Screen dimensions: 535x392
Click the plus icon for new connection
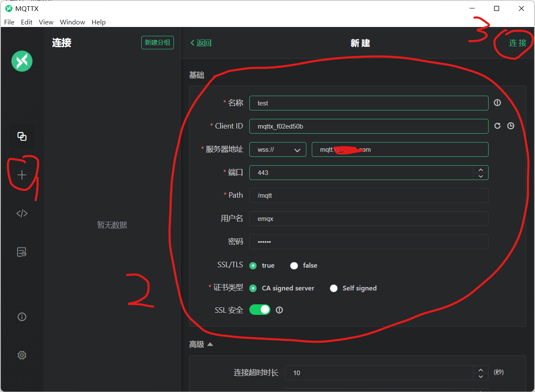tap(22, 175)
